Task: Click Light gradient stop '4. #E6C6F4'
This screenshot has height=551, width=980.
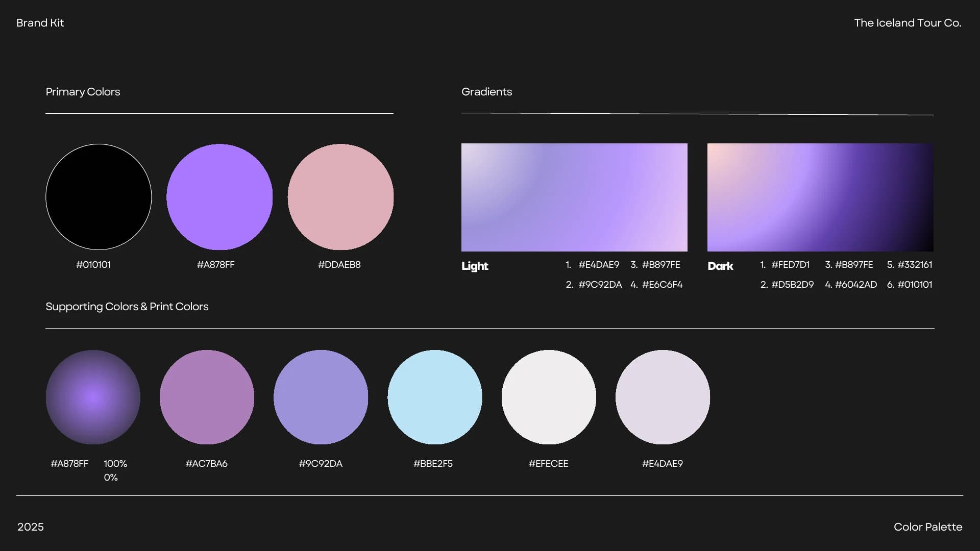Action: click(x=656, y=285)
